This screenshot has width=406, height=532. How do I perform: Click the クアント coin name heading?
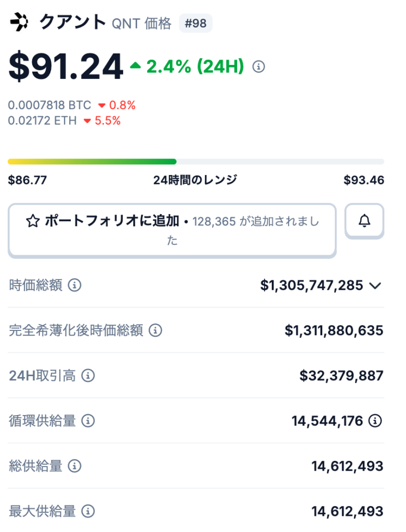(x=72, y=22)
